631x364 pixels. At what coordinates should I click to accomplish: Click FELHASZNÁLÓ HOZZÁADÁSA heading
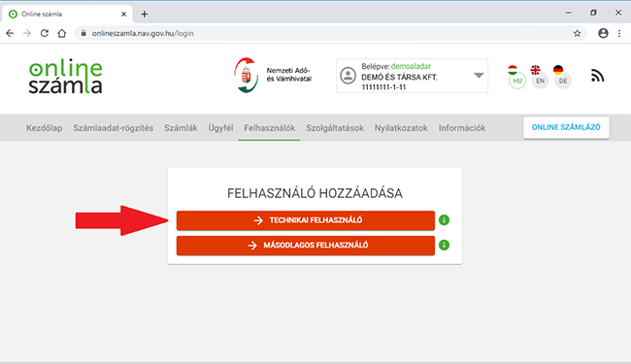tap(315, 193)
